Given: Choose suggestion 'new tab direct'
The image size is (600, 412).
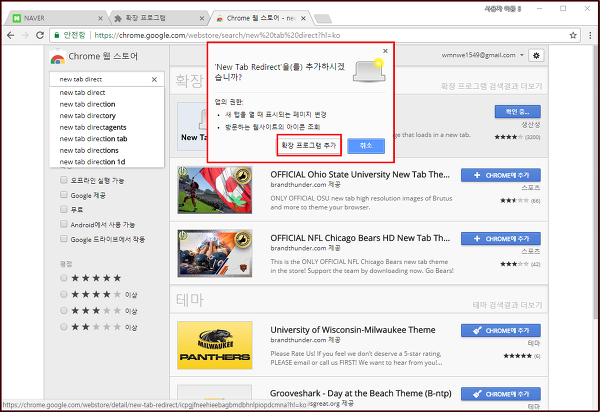Looking at the screenshot, I should tap(107, 93).
